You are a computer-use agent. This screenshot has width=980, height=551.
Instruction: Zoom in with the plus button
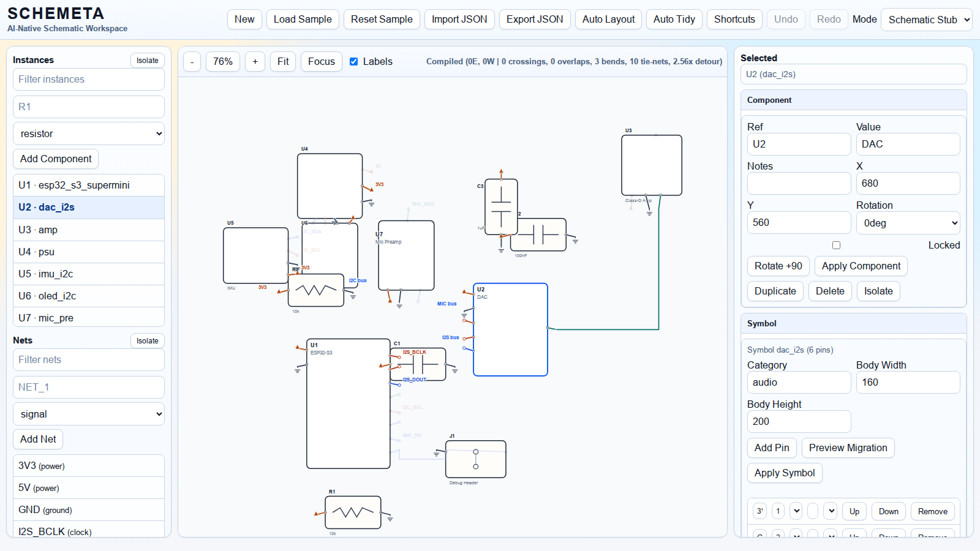point(255,61)
